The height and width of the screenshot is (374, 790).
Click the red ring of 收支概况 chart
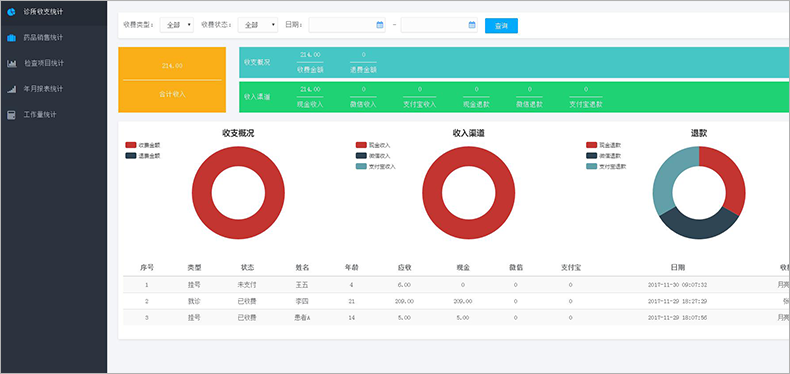pyautogui.click(x=238, y=228)
